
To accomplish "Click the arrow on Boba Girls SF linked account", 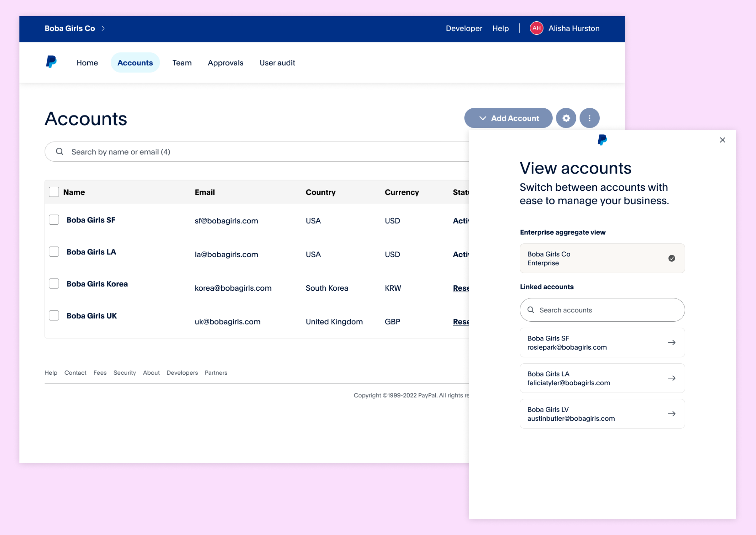I will point(672,343).
